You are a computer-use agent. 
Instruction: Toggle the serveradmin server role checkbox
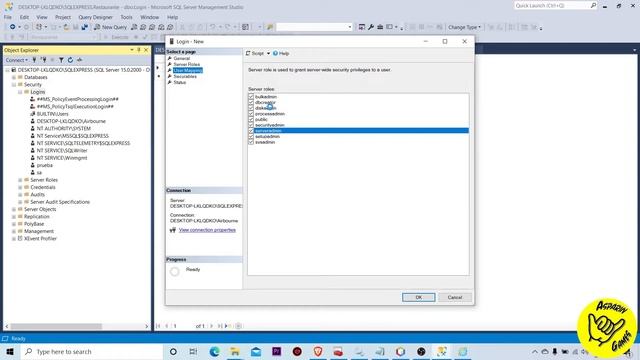click(x=251, y=131)
